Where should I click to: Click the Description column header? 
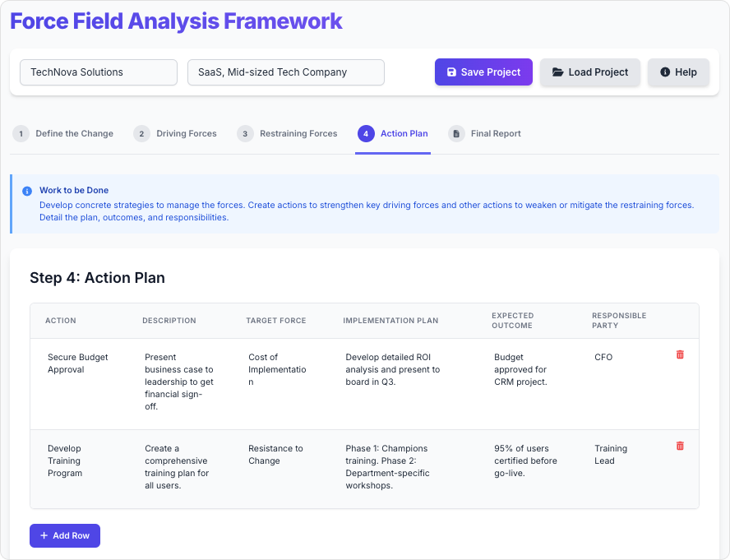(x=169, y=321)
